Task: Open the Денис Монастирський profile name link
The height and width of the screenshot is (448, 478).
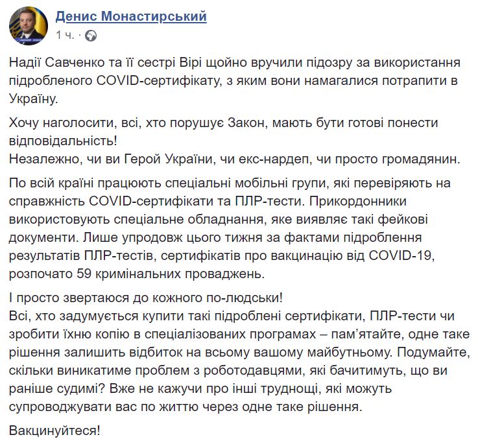Action: click(x=131, y=16)
